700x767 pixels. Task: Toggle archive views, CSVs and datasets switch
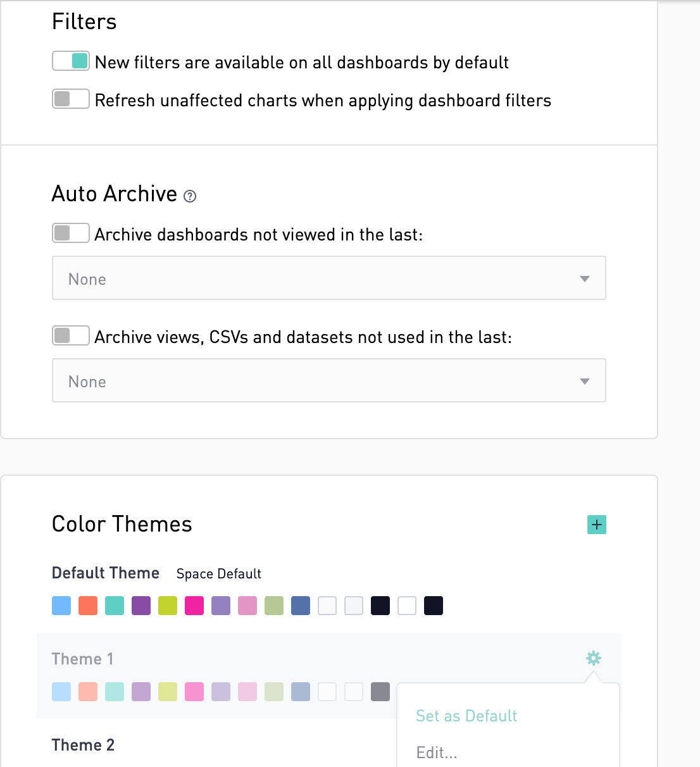pos(71,336)
